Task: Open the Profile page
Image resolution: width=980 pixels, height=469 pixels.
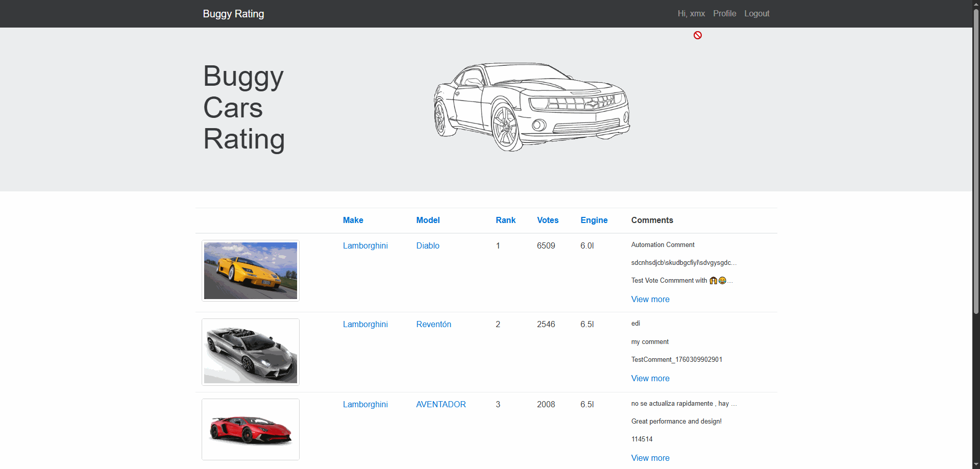Action: point(724,14)
